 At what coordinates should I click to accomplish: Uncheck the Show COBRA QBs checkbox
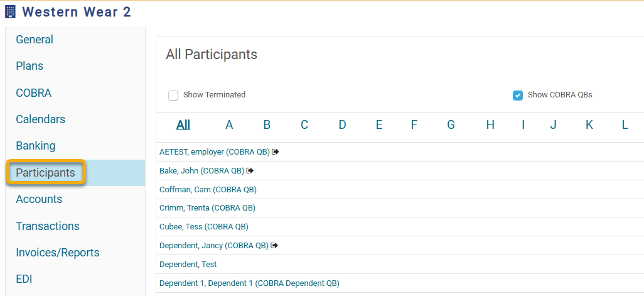(x=517, y=96)
